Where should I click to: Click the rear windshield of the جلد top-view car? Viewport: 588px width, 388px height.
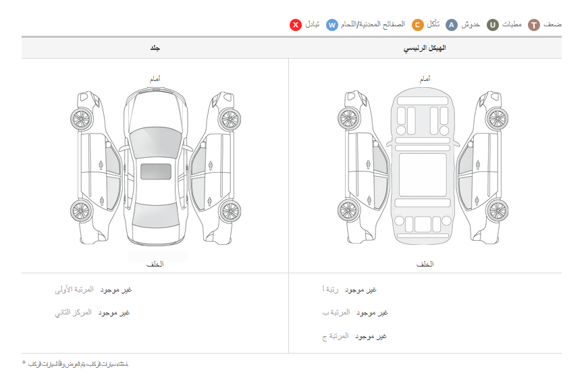(155, 215)
